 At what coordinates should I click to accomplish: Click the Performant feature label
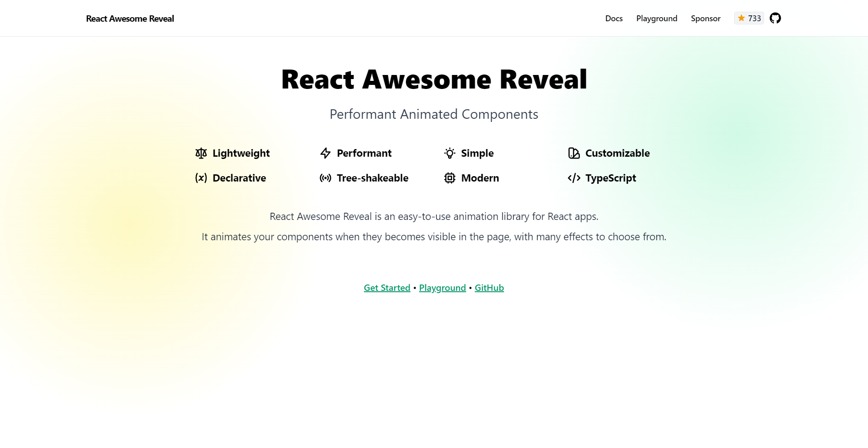(x=364, y=153)
